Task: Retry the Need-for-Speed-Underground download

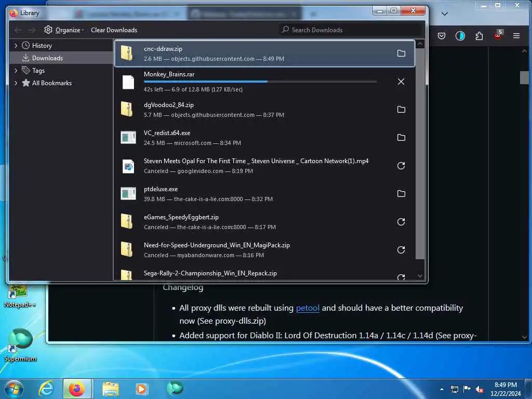Action: (x=401, y=250)
